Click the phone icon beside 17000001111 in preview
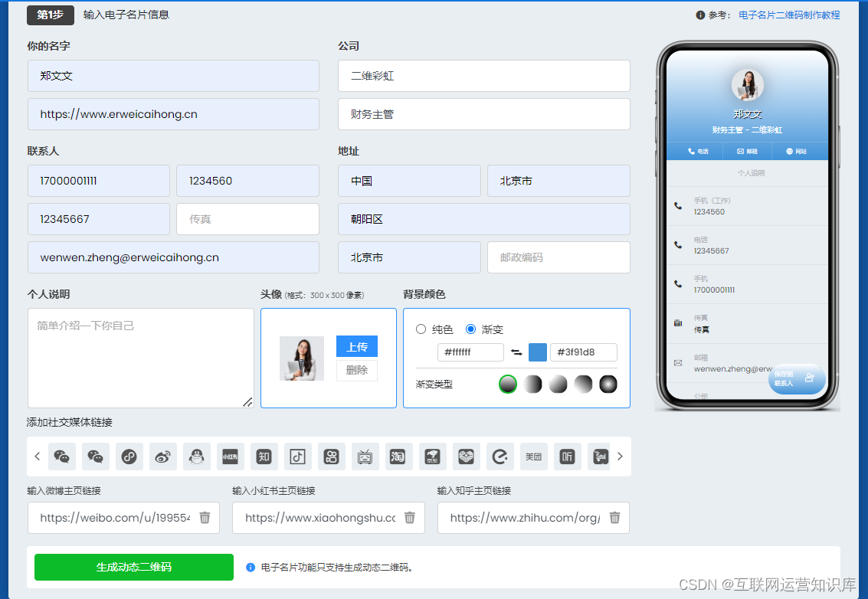Image resolution: width=868 pixels, height=599 pixels. coord(678,284)
